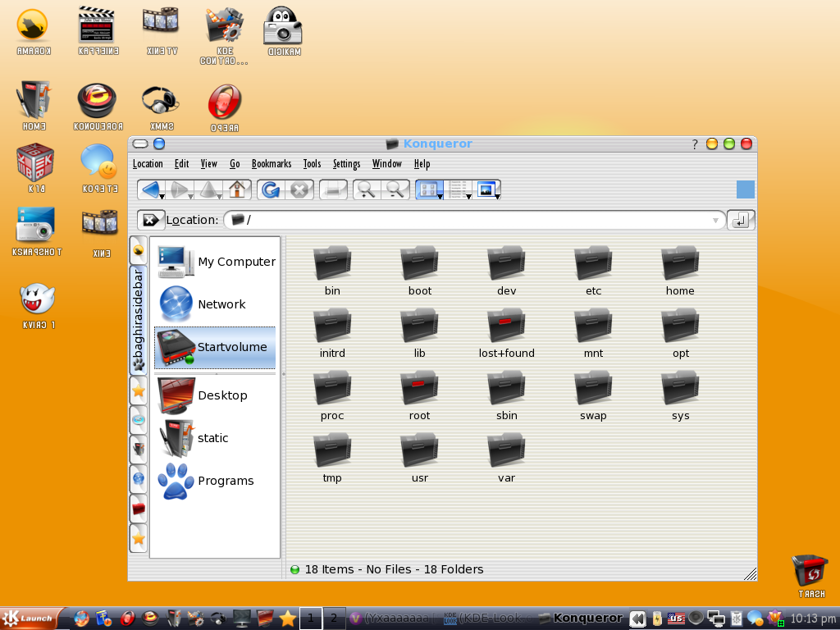Click inside the Location address field

(x=474, y=220)
